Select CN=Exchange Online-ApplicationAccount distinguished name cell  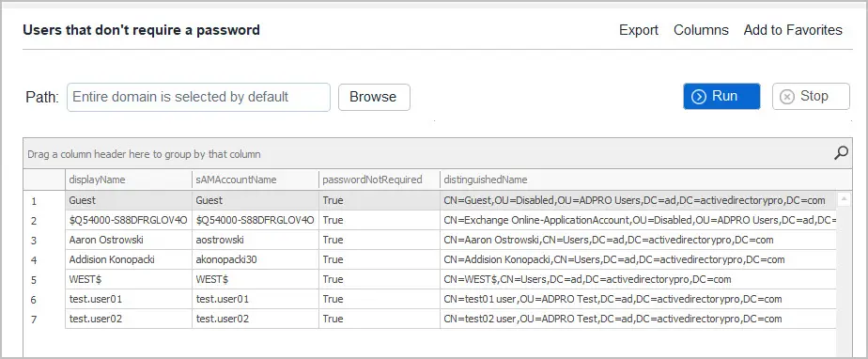(x=638, y=220)
